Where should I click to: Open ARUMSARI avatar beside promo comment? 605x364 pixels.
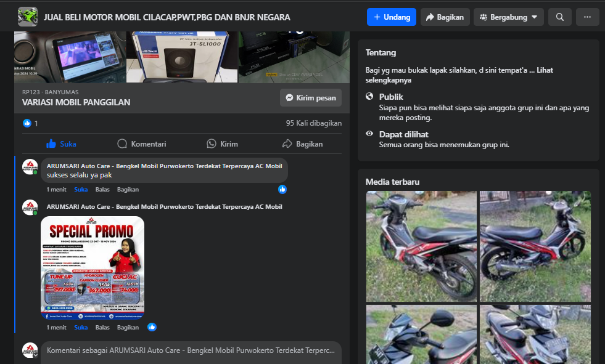coord(30,207)
